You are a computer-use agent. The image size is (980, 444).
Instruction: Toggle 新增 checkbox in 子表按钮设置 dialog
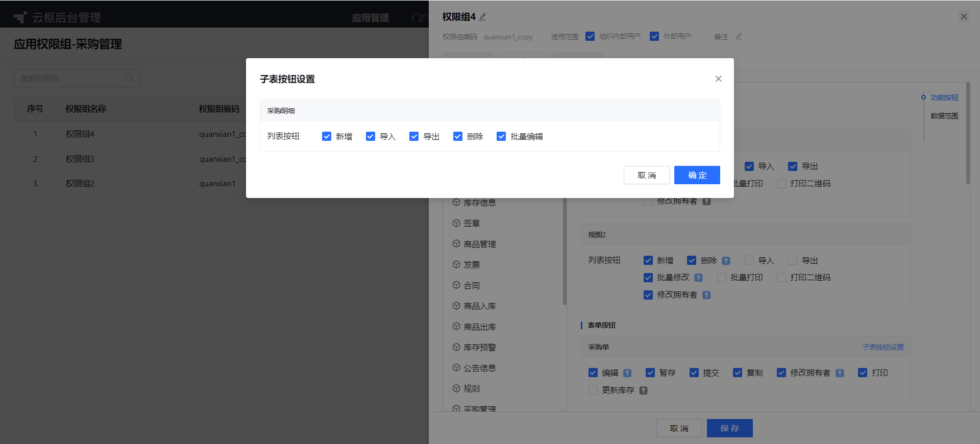327,136
